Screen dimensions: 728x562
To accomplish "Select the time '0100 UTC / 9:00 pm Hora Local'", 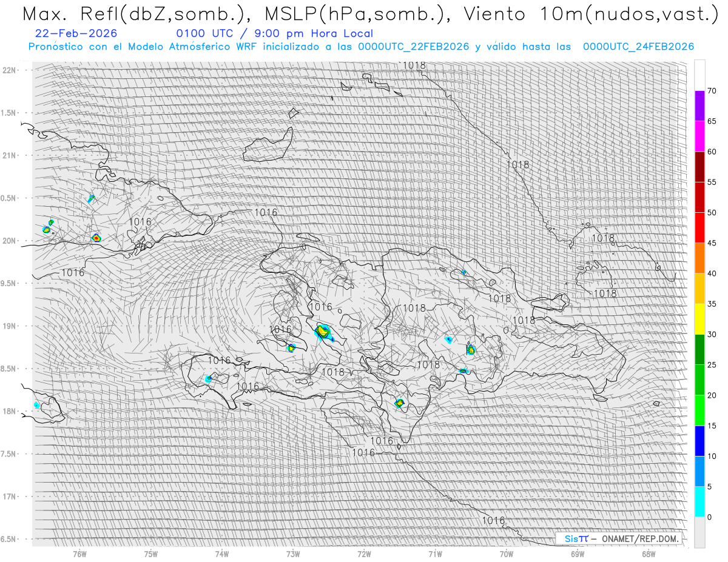I will pos(275,34).
